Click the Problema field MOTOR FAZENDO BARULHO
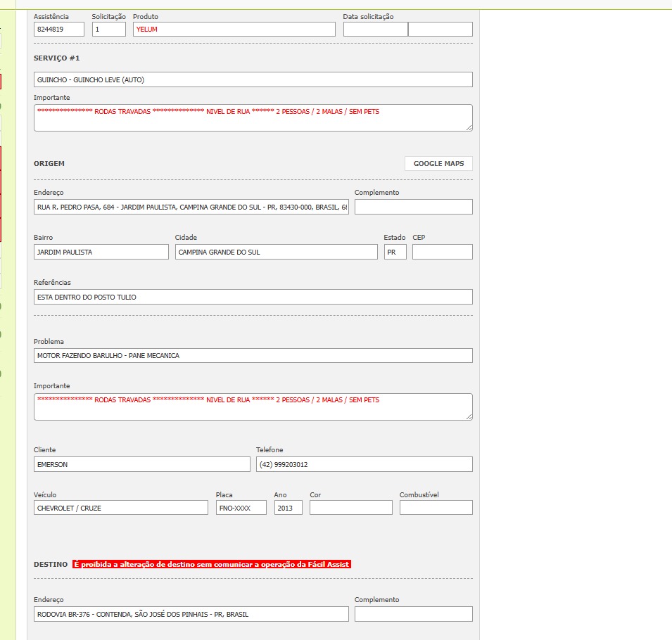 (x=253, y=356)
